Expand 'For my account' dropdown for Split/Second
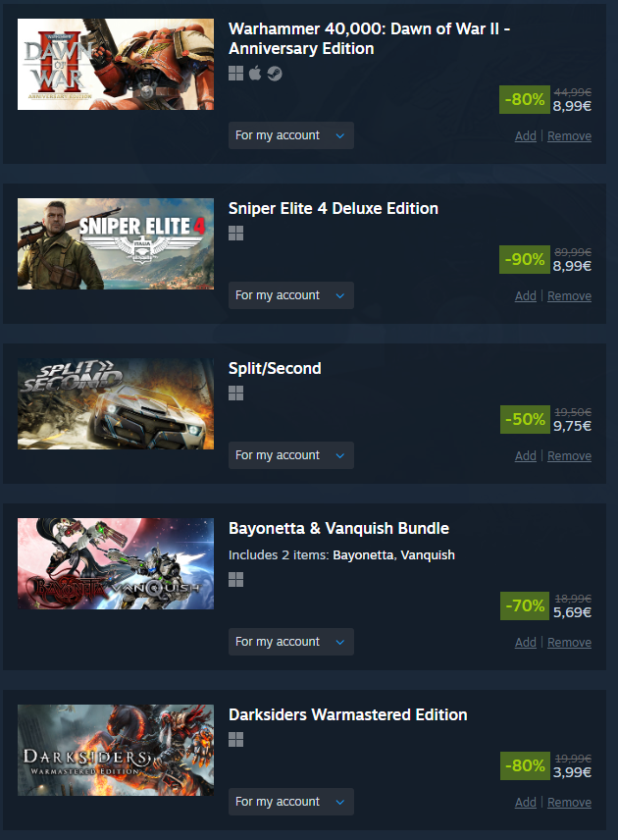Screen dimensions: 618x840 point(290,455)
